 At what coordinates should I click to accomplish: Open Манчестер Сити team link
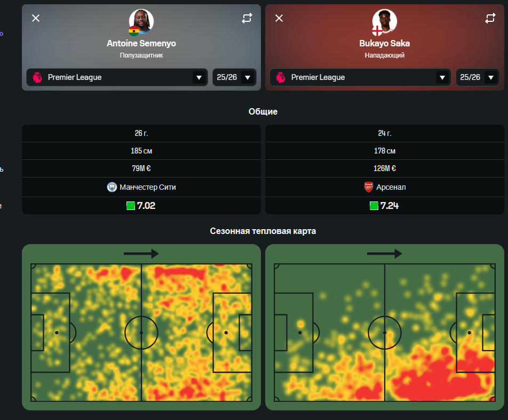pyautogui.click(x=148, y=187)
